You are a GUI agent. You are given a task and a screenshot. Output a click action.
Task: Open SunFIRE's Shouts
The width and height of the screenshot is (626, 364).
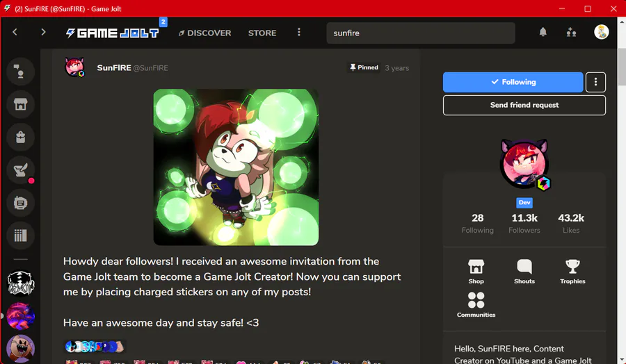(524, 272)
